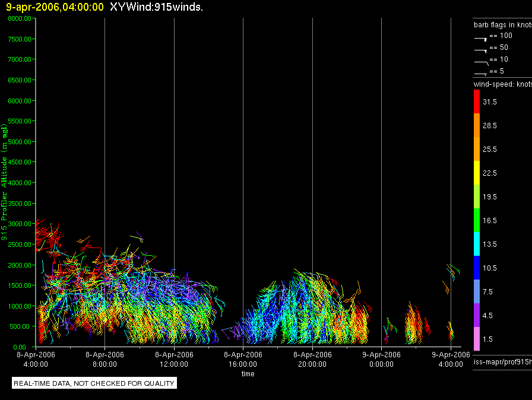The height and width of the screenshot is (400, 532).
Task: Click the dark orange 28.5 knots swatch
Action: (477, 125)
